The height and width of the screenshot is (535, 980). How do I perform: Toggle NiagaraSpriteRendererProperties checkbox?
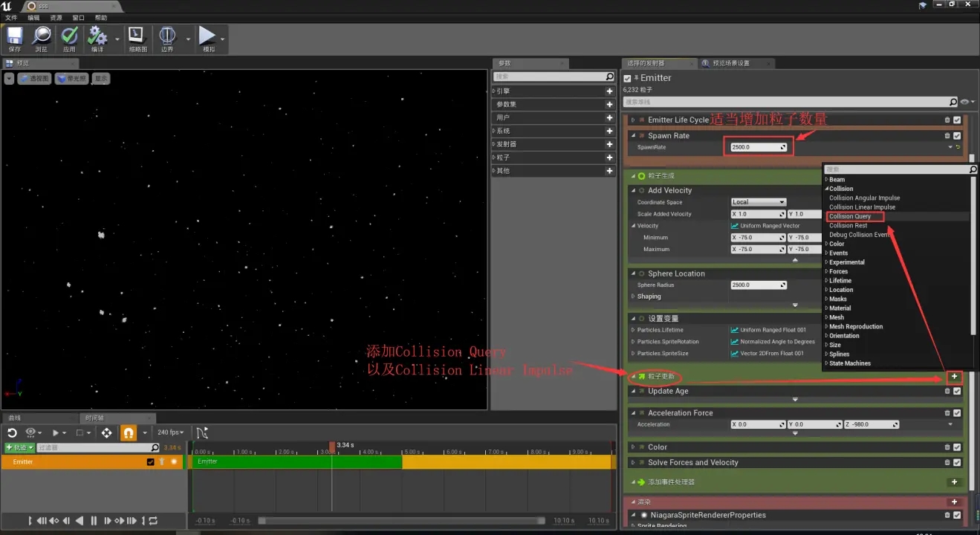[x=957, y=515]
